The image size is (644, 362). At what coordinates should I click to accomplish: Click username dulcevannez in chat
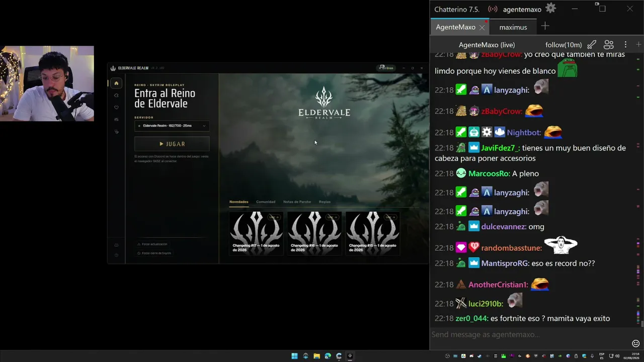pos(504,227)
